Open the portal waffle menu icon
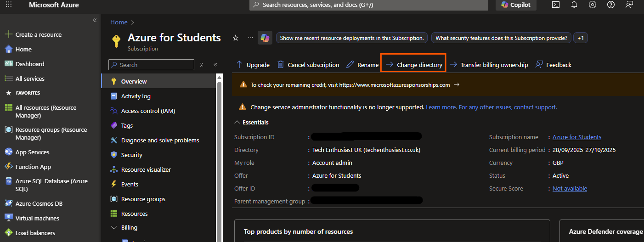Screen dimensions: 644x242 point(9,5)
